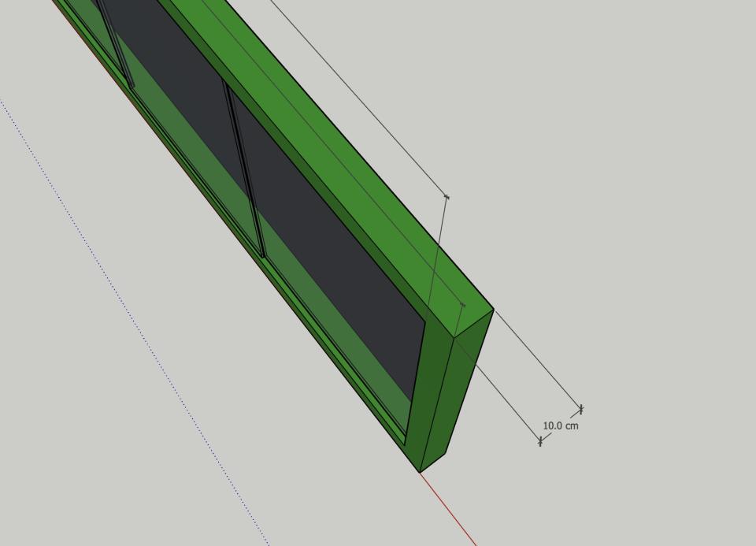Click the upper-left window mullion
Screen dimensions: 756x546
pos(116,43)
